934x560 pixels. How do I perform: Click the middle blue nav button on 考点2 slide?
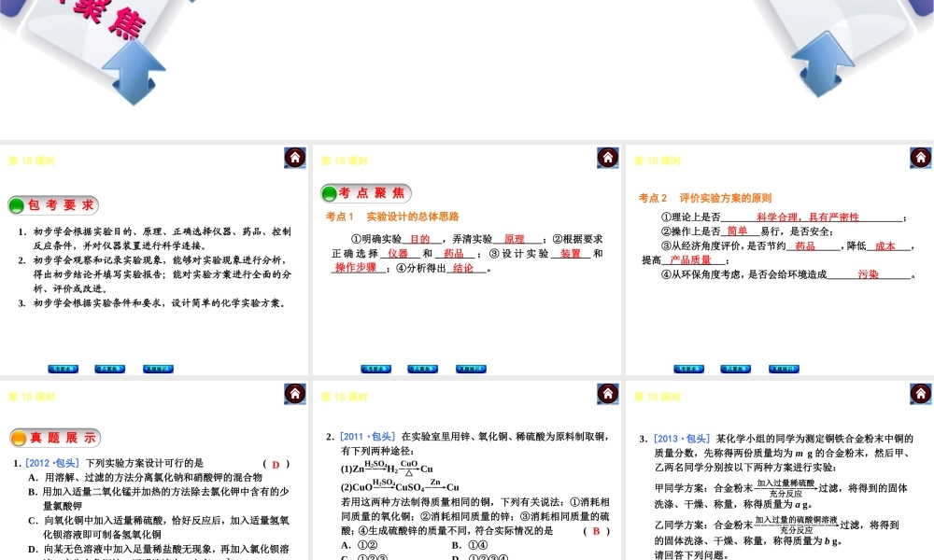click(735, 369)
